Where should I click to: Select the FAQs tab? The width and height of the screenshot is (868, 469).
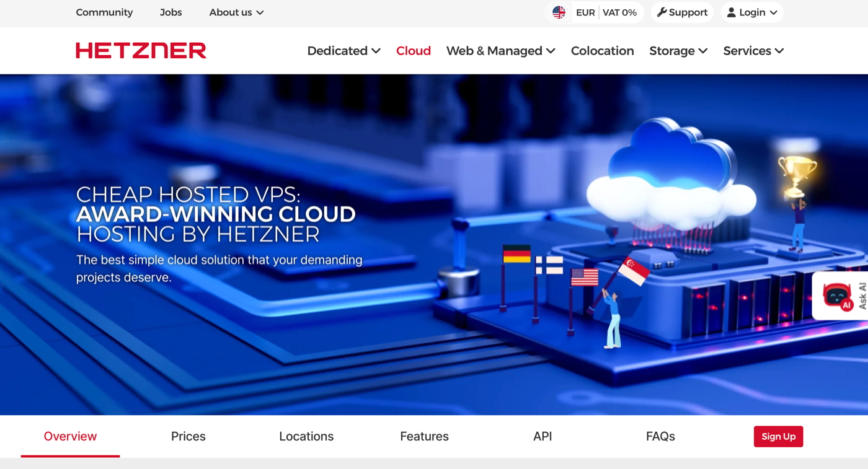coord(660,436)
